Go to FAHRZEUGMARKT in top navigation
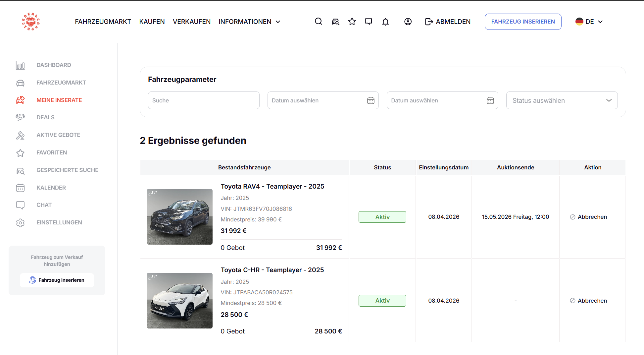 pyautogui.click(x=103, y=22)
